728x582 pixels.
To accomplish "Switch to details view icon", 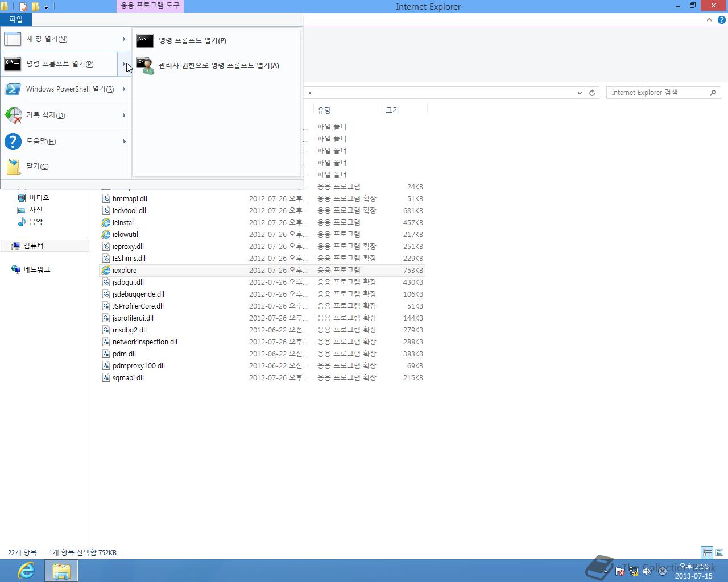I will tap(707, 552).
